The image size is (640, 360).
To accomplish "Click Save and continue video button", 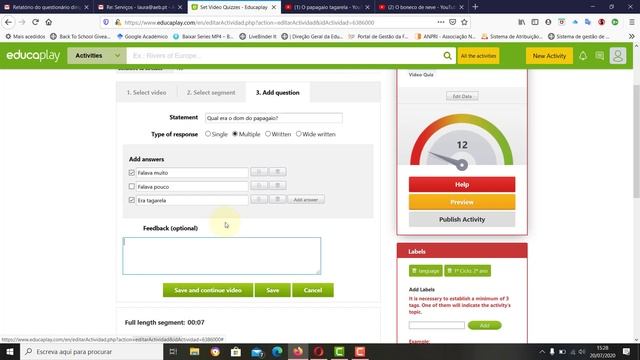I will [x=208, y=290].
